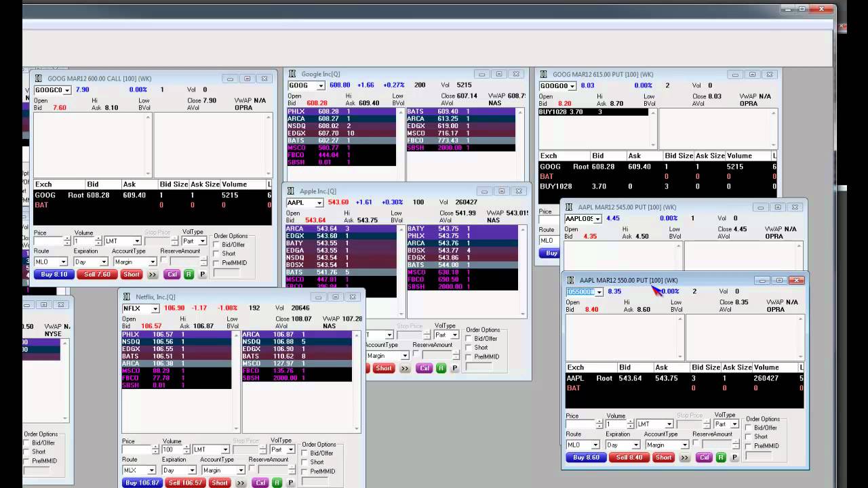
Task: Click the P button in AAPL 550.00 PUT window
Action: [734, 457]
